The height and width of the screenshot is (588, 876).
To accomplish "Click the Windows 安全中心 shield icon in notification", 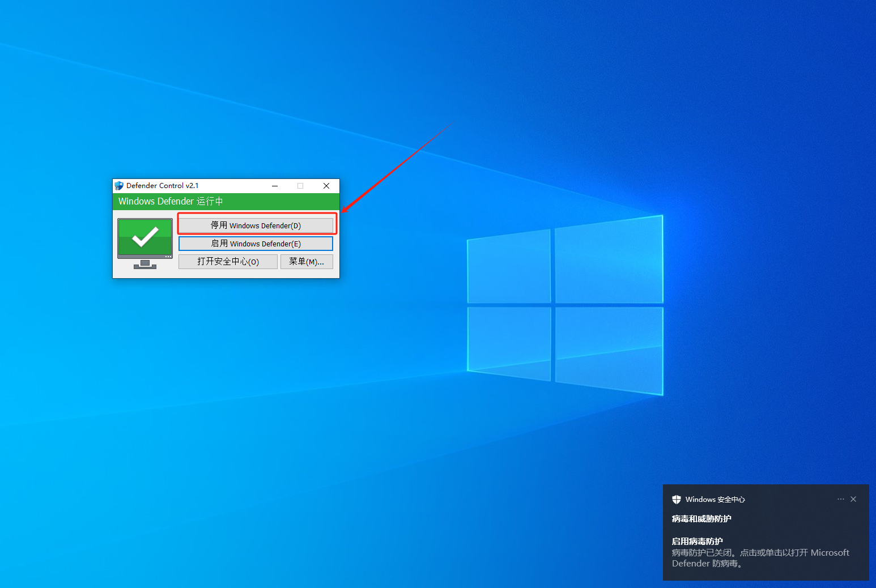I will (x=677, y=500).
